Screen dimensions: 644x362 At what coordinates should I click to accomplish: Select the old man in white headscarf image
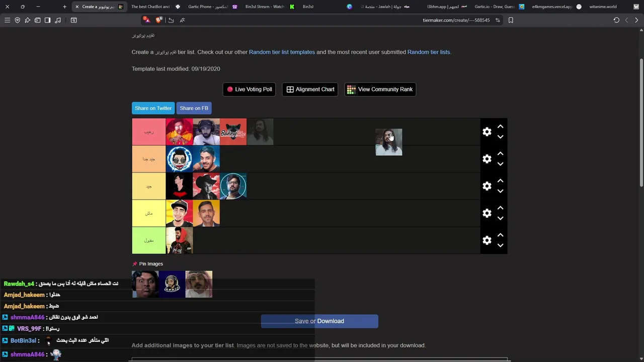pos(199,284)
